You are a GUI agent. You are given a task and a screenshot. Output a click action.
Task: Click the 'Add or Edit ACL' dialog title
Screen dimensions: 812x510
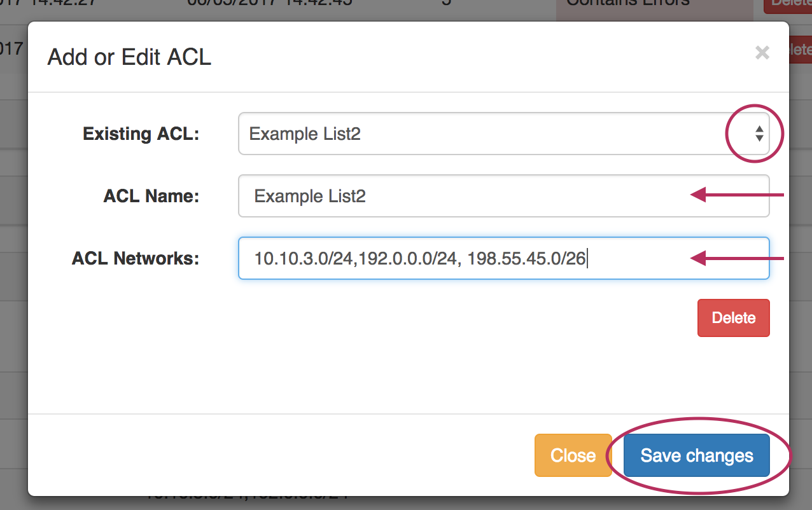pos(129,57)
